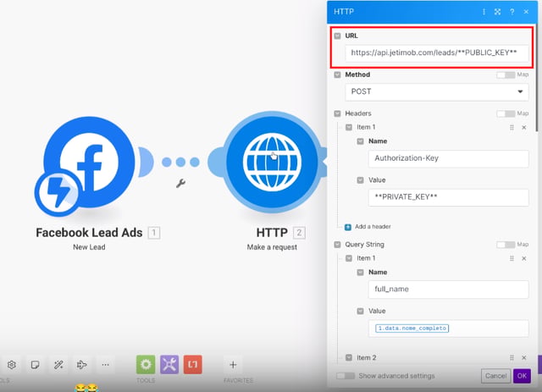Collapse Query String full_name Name toggle

[x=360, y=273]
